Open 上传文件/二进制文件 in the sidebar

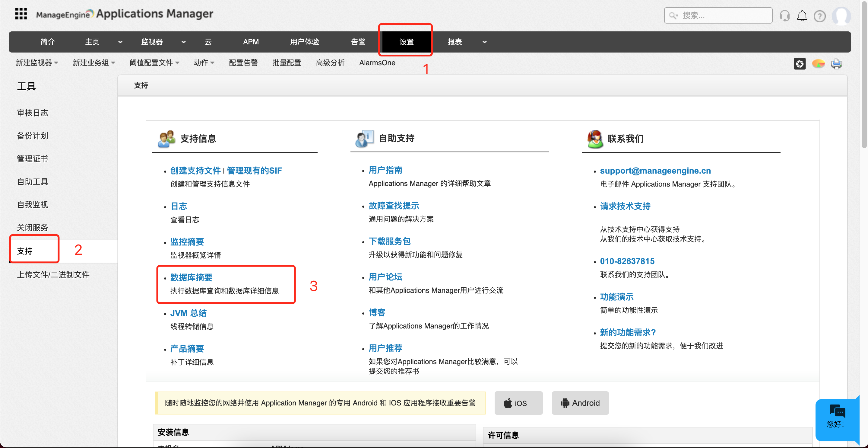tap(53, 274)
